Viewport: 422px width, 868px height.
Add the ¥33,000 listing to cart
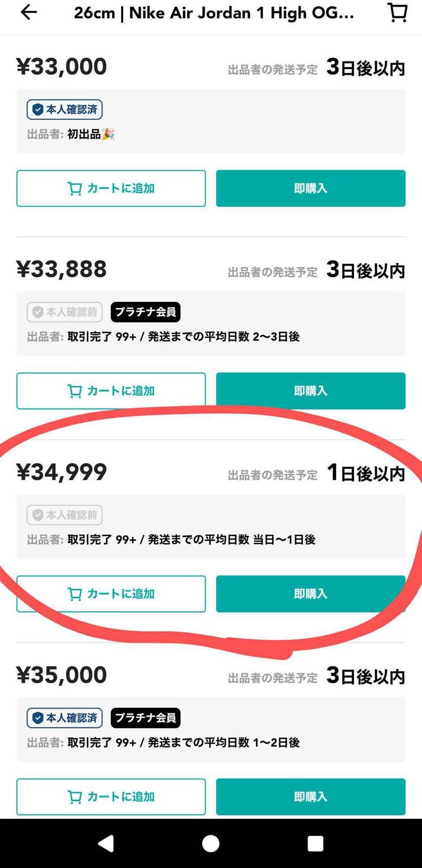pyautogui.click(x=111, y=188)
